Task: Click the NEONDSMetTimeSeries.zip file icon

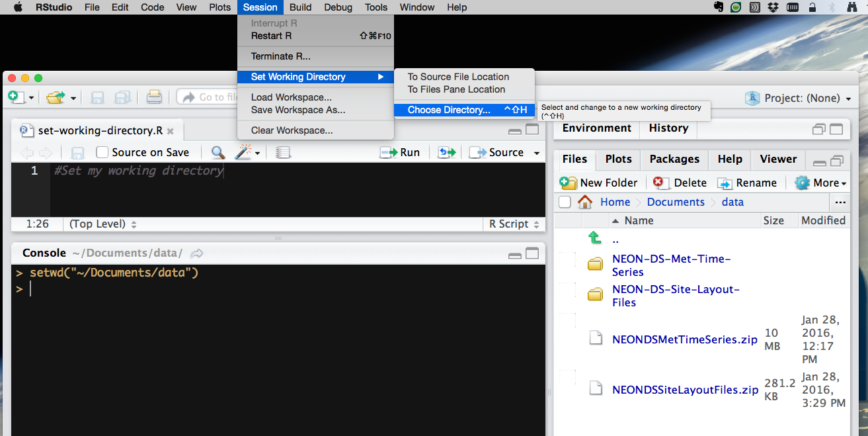Action: [596, 339]
